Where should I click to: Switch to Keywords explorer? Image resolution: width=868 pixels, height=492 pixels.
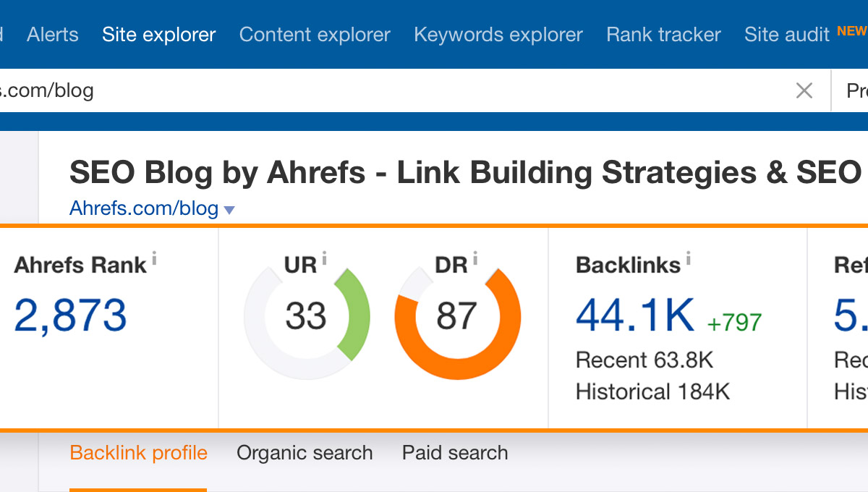(498, 34)
